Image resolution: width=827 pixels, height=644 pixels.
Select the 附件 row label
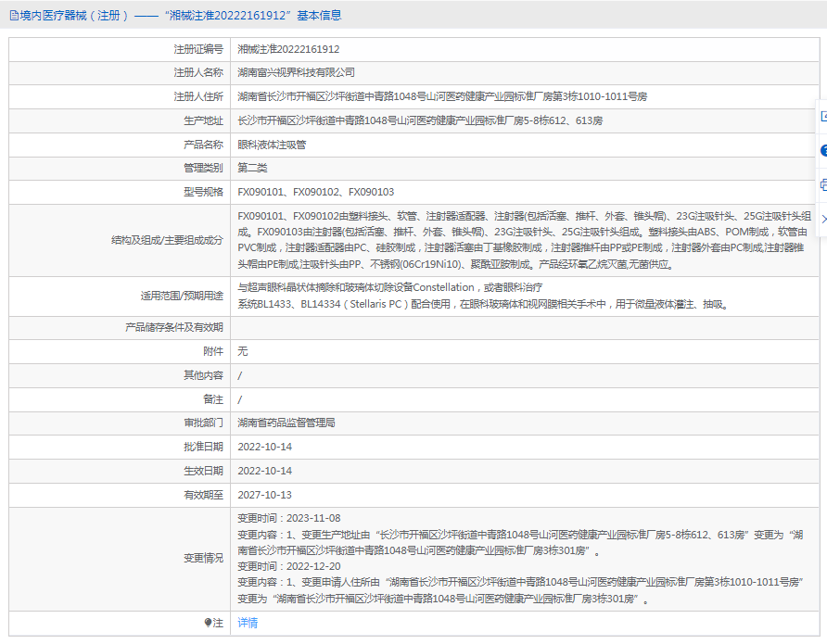[x=213, y=351]
